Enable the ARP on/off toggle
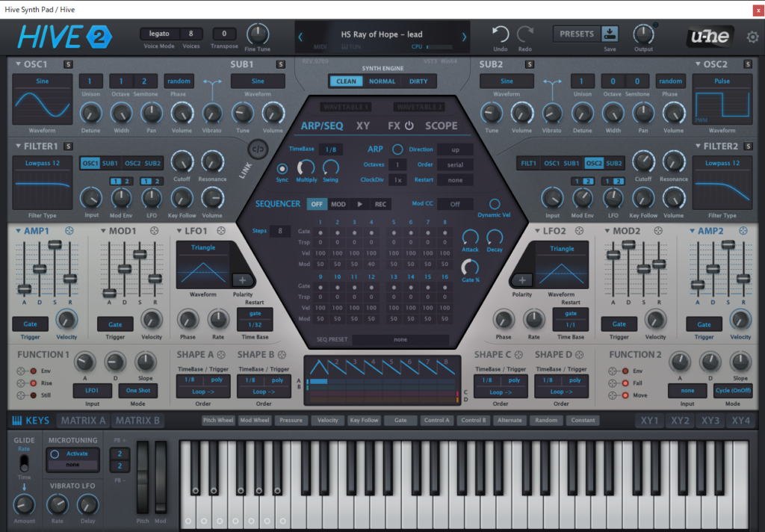The image size is (765, 532). click(x=397, y=149)
